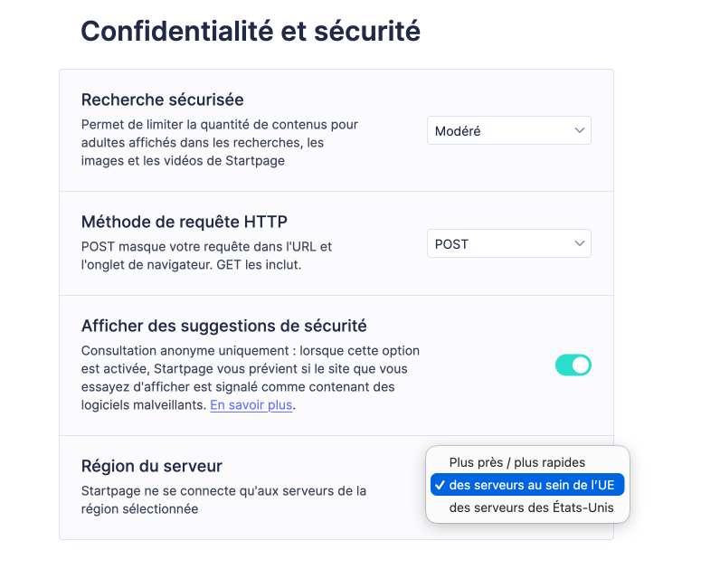Click the safe search description about adult content
This screenshot has height=588, width=701.
click(x=219, y=143)
